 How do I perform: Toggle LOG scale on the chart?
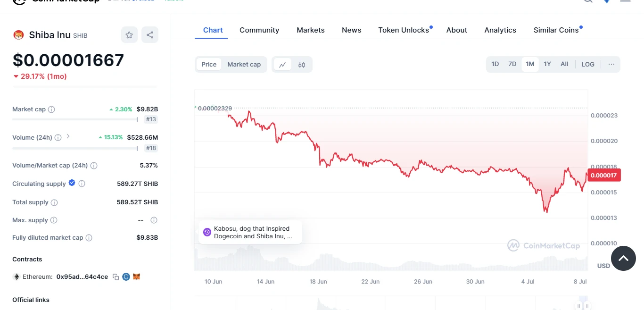pyautogui.click(x=588, y=64)
